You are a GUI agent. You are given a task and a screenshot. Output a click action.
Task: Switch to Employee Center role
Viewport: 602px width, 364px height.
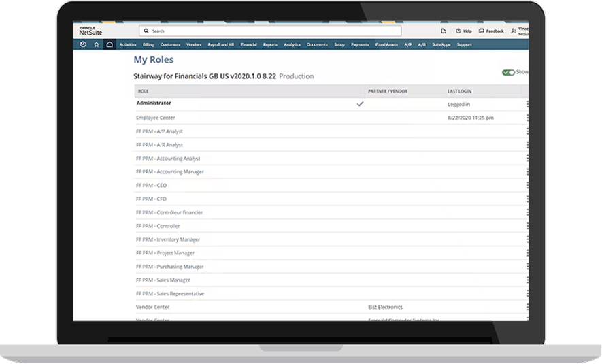point(156,118)
